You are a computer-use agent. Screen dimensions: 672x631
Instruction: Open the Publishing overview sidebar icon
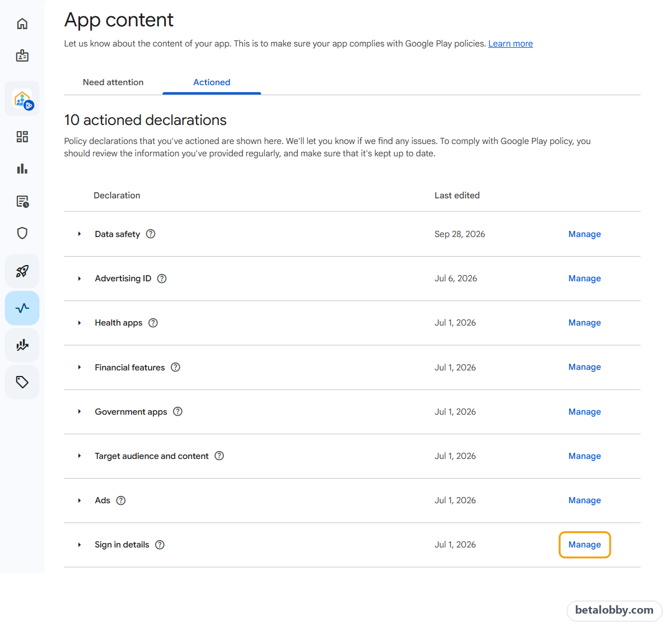(x=22, y=201)
